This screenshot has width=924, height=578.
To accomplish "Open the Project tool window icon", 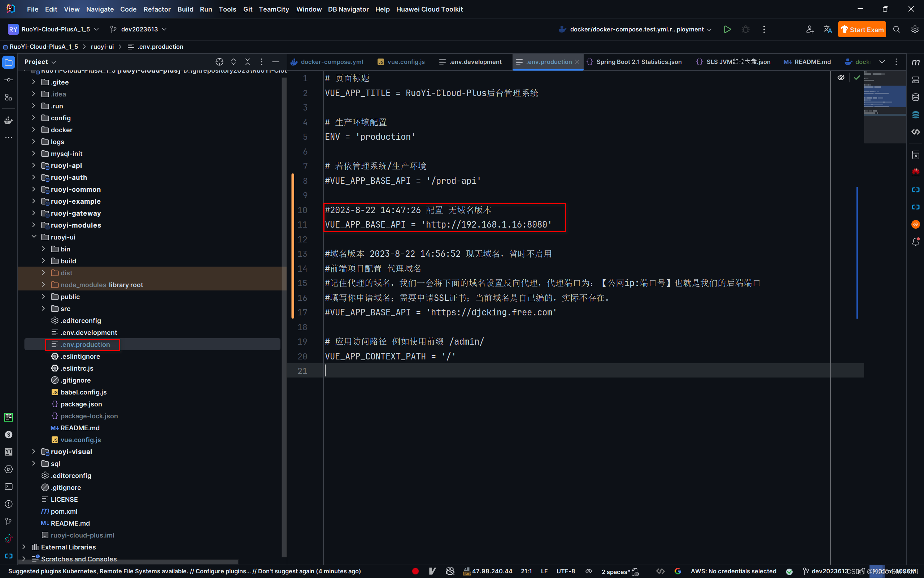I will pyautogui.click(x=8, y=62).
